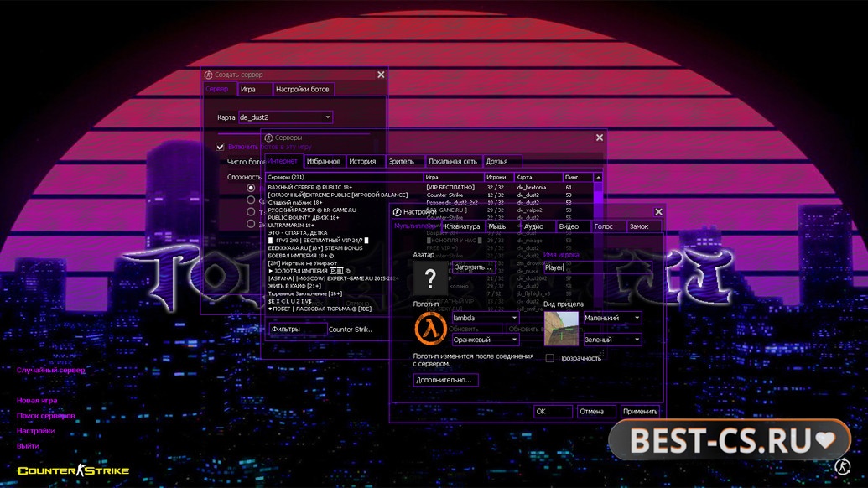868x488 pixels.
Task: Click the orange lambda spray logo preview
Action: (x=431, y=328)
